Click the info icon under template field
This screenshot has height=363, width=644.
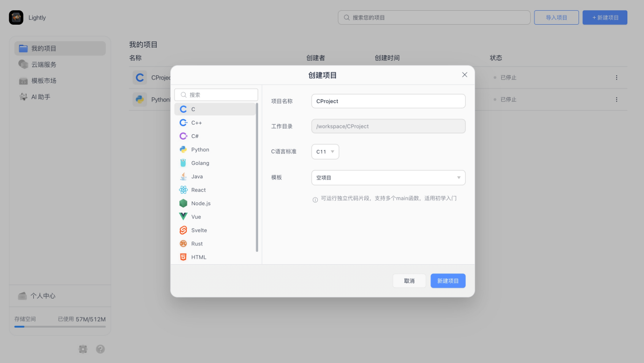[315, 199]
